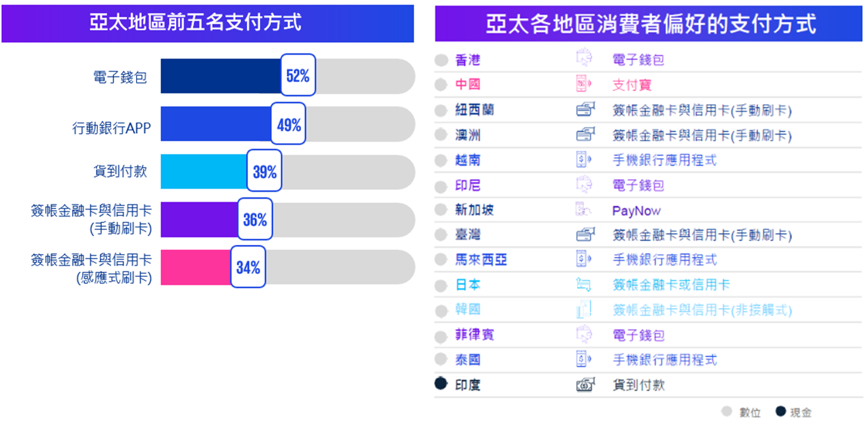
Task: Click the 行動銀行APP bar label
Action: (111, 128)
